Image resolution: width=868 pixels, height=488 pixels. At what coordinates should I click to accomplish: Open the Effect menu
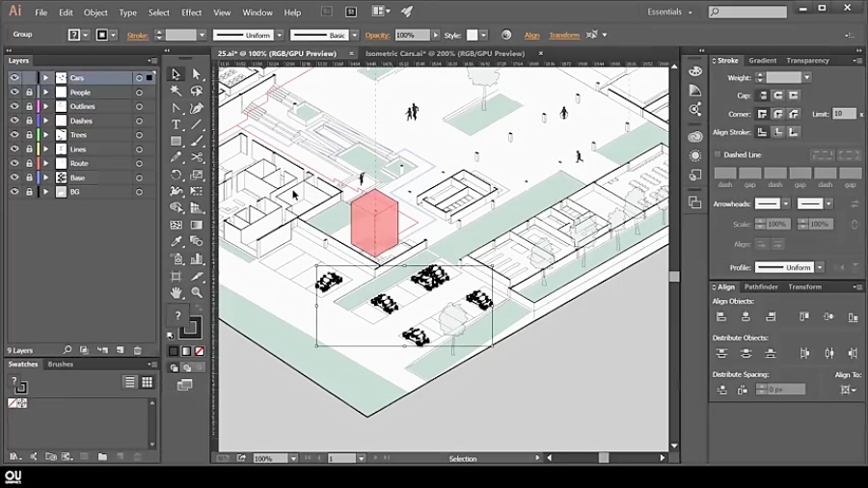click(192, 13)
